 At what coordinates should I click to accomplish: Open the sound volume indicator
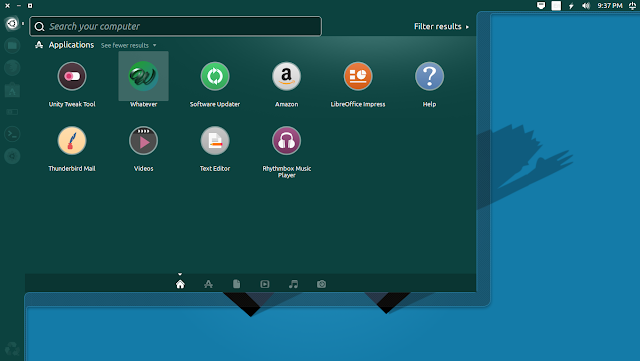586,6
